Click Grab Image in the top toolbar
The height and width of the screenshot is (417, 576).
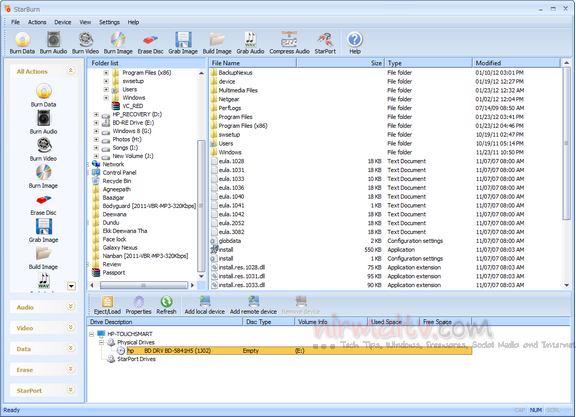(183, 43)
